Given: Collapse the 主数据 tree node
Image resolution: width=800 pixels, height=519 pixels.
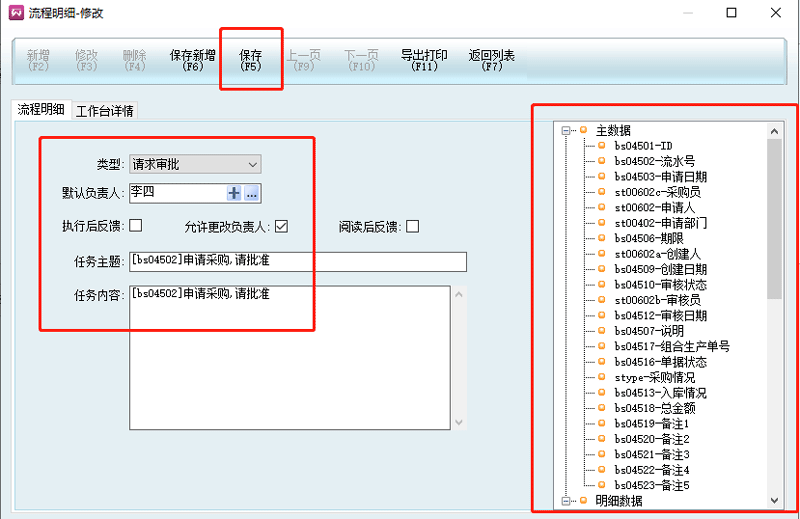Looking at the screenshot, I should click(x=567, y=130).
